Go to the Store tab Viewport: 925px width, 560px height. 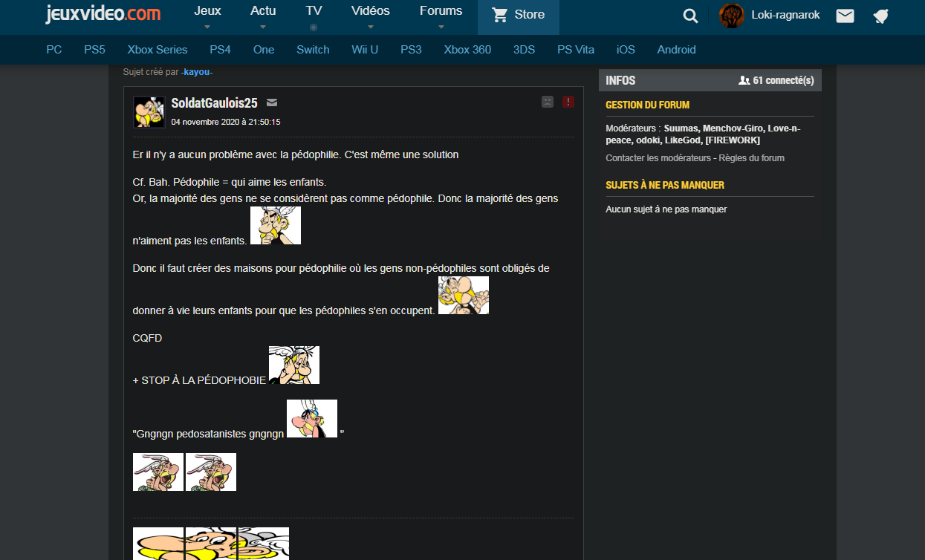click(x=519, y=16)
